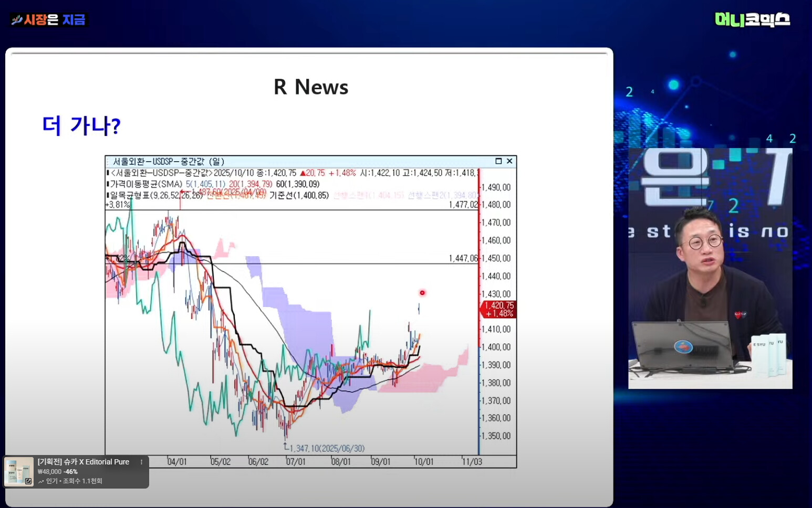Viewport: 812px width, 508px height.
Task: Click the red current price tag 1,420.75 +1.48%
Action: pos(498,310)
